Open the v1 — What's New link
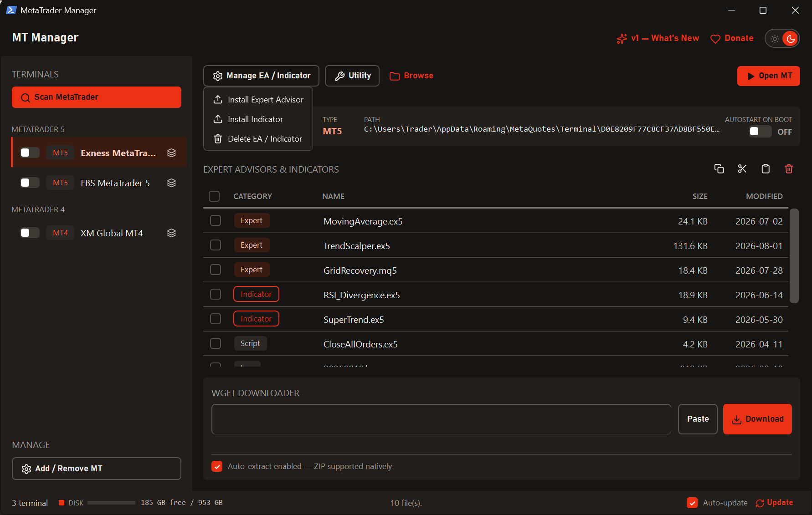Viewport: 812px width, 515px height. pos(658,38)
